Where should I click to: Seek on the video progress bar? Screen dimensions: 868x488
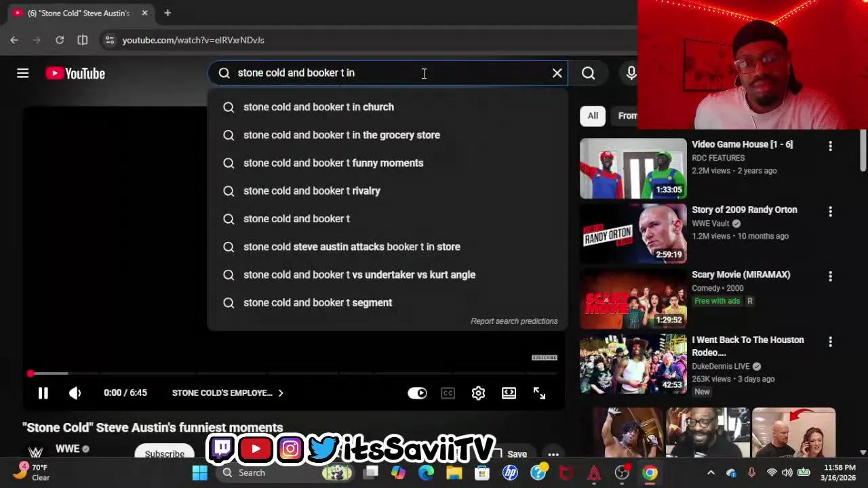coord(294,373)
